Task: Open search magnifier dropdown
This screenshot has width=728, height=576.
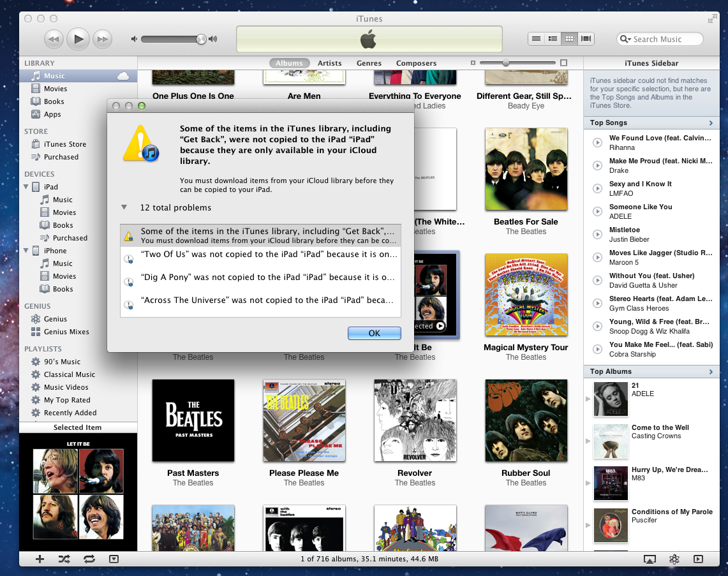Action: point(625,39)
